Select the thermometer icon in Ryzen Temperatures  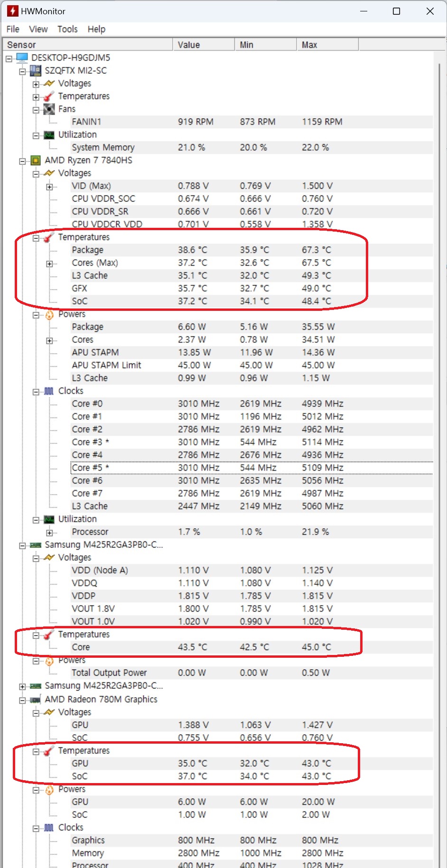pyautogui.click(x=49, y=237)
